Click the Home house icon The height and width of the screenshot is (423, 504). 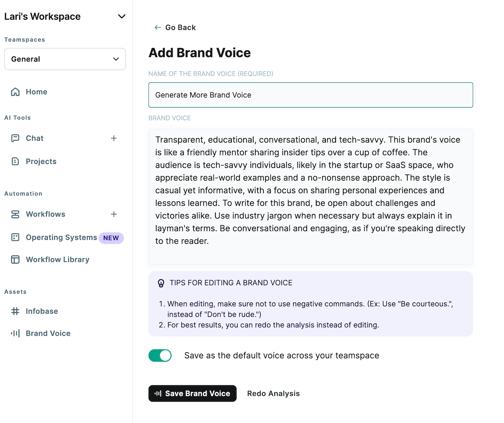coord(15,92)
